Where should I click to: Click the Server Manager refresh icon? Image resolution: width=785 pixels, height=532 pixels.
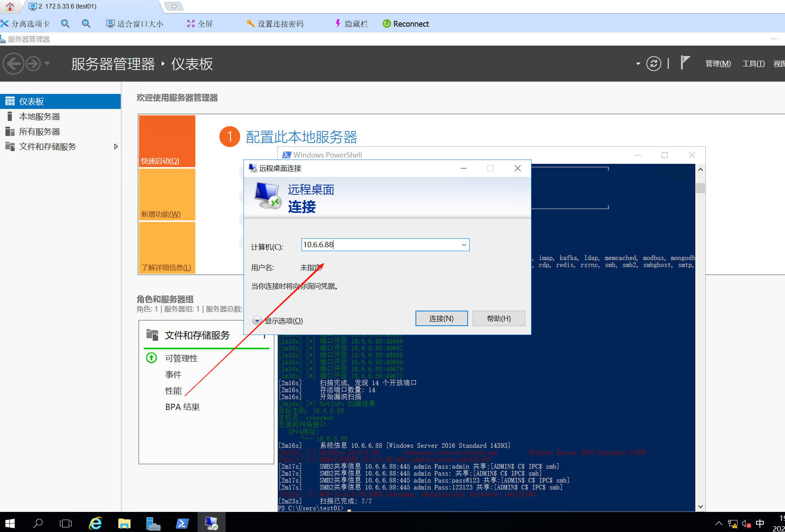pos(653,63)
